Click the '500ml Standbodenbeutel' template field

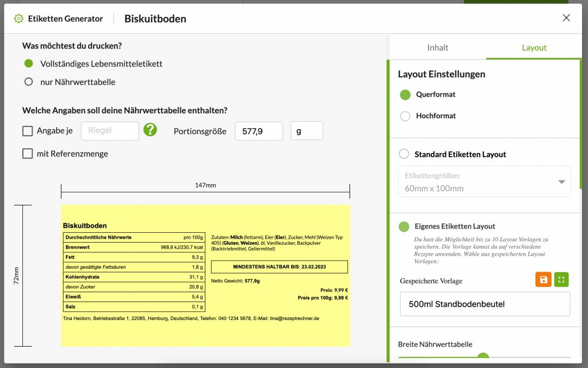coord(485,304)
